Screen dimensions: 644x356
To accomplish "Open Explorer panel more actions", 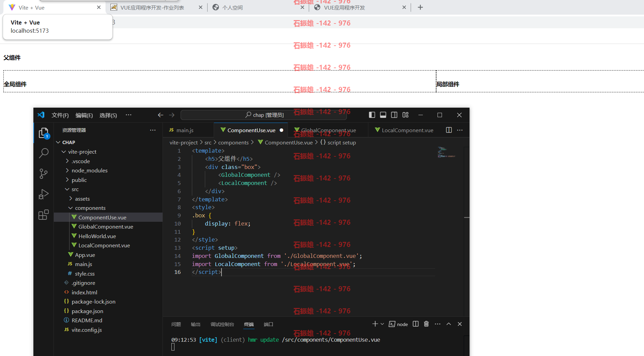I will pyautogui.click(x=153, y=130).
